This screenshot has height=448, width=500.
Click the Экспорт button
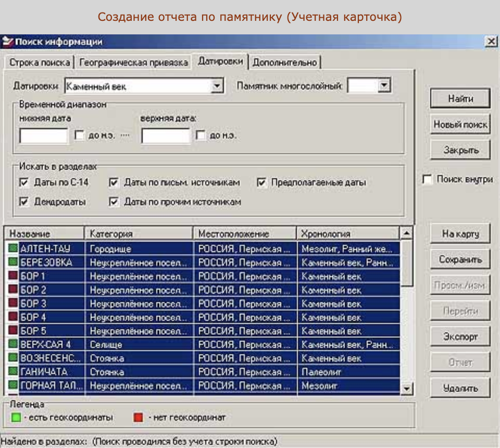[x=460, y=337]
